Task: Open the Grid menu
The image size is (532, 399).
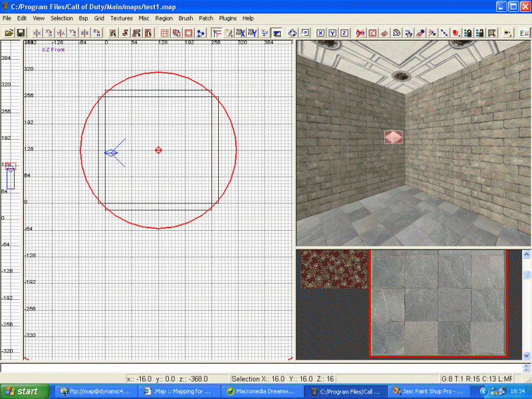Action: click(99, 19)
